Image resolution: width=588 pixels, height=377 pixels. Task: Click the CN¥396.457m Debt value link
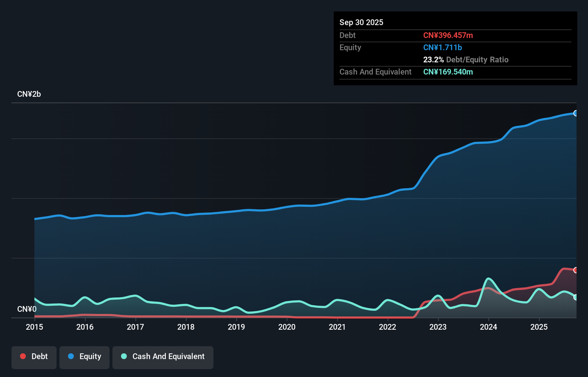point(448,35)
